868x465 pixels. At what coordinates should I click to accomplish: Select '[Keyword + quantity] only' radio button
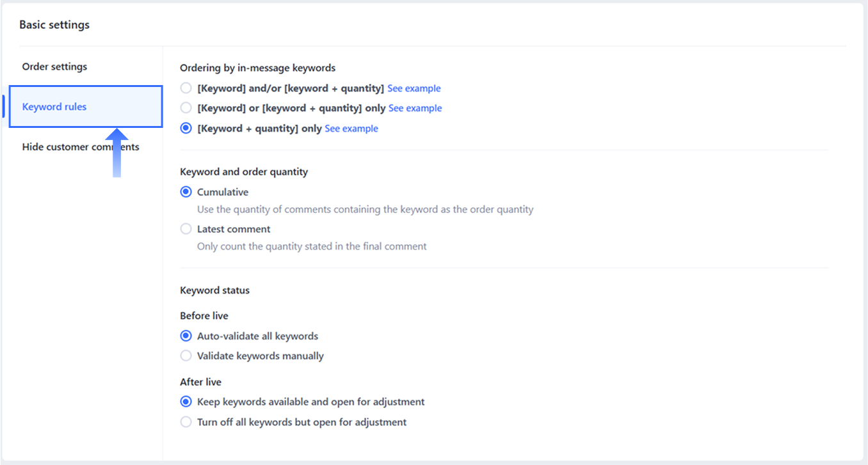(186, 129)
